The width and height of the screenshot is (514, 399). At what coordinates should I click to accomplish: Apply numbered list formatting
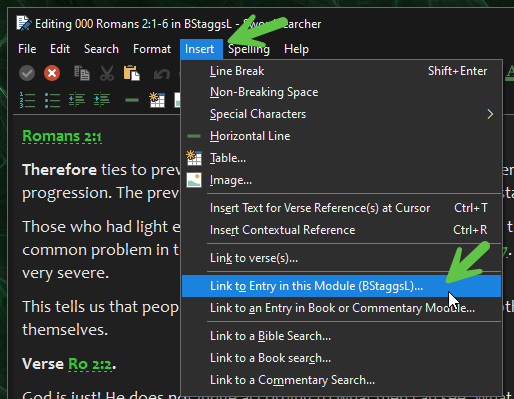point(27,100)
